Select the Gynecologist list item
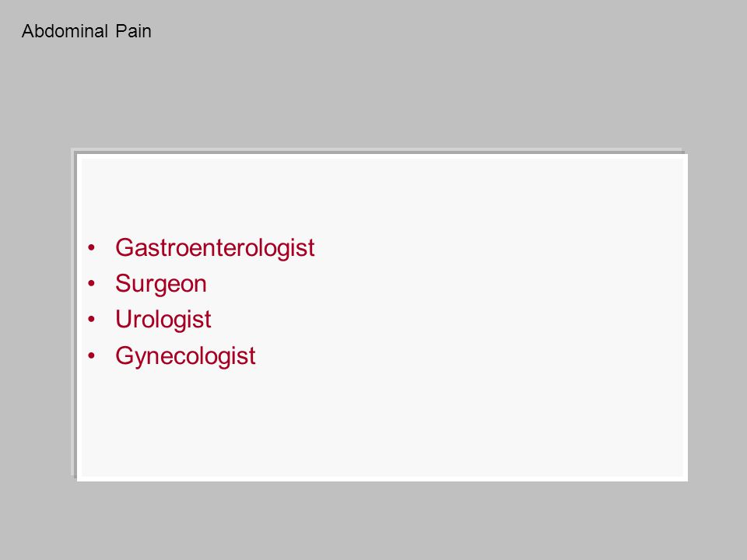Viewport: 747px width, 560px height. click(185, 356)
